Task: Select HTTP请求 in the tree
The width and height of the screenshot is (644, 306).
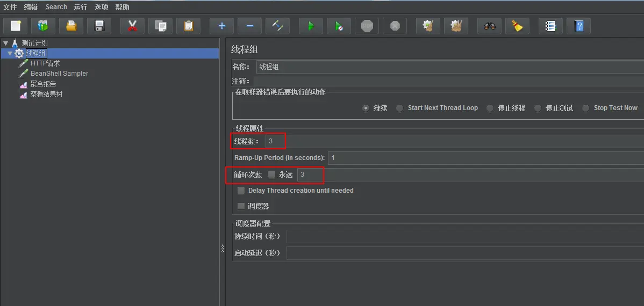Action: pyautogui.click(x=45, y=63)
